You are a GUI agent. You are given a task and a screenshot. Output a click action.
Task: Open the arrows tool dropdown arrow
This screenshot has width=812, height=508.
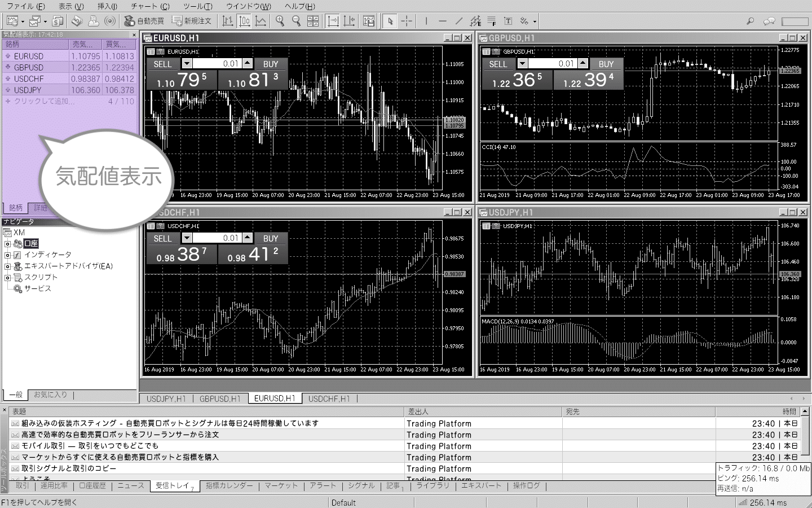point(535,21)
